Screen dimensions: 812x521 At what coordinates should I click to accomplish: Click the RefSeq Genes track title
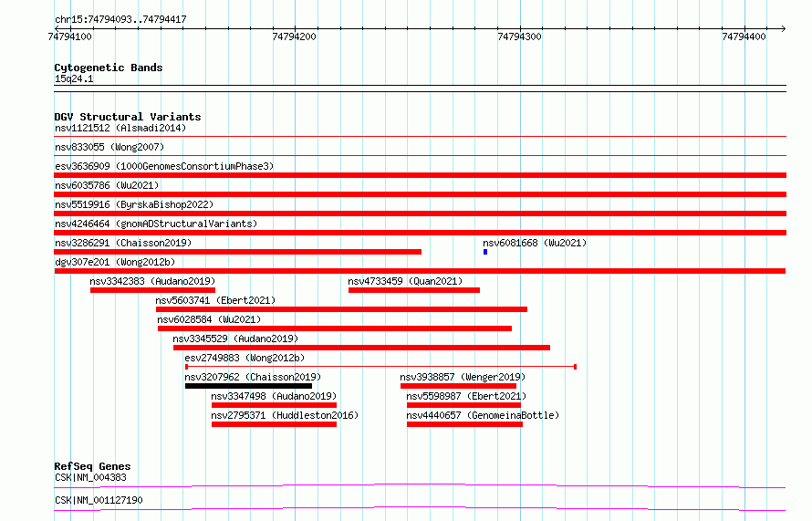(92, 466)
